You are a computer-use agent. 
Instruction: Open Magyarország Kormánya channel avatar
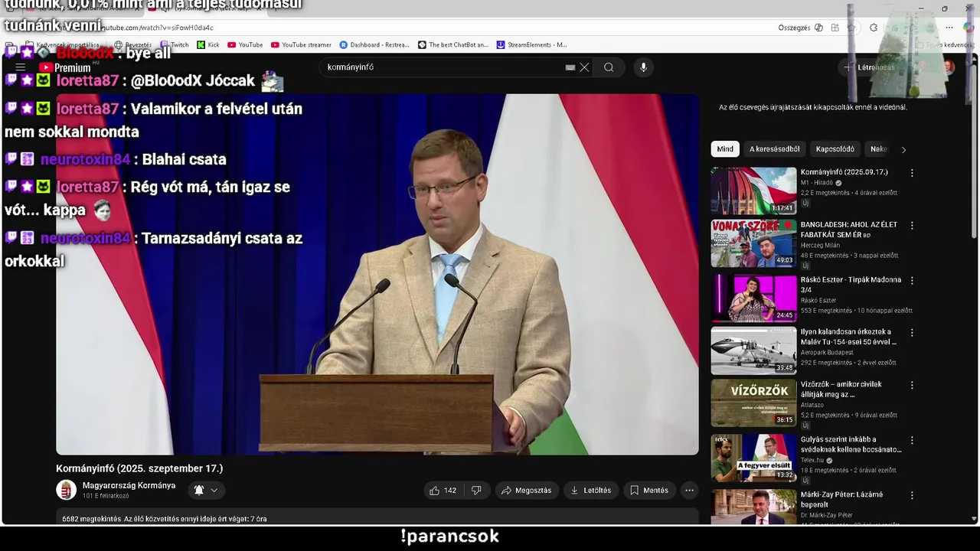pos(67,490)
